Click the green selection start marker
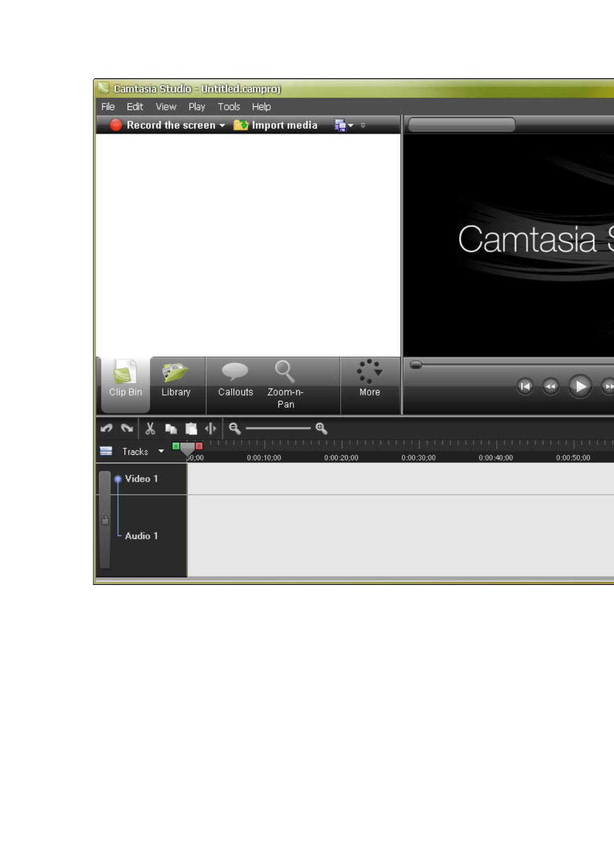This screenshot has width=614, height=868. coord(176,446)
